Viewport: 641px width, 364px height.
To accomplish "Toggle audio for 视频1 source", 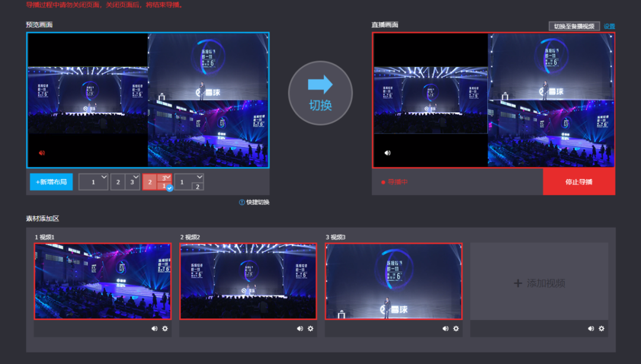I will [x=154, y=328].
